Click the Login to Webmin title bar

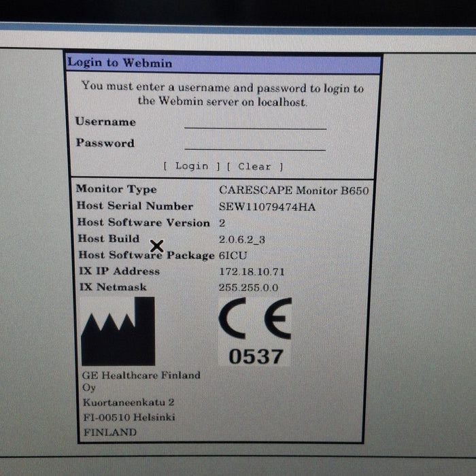(x=223, y=63)
